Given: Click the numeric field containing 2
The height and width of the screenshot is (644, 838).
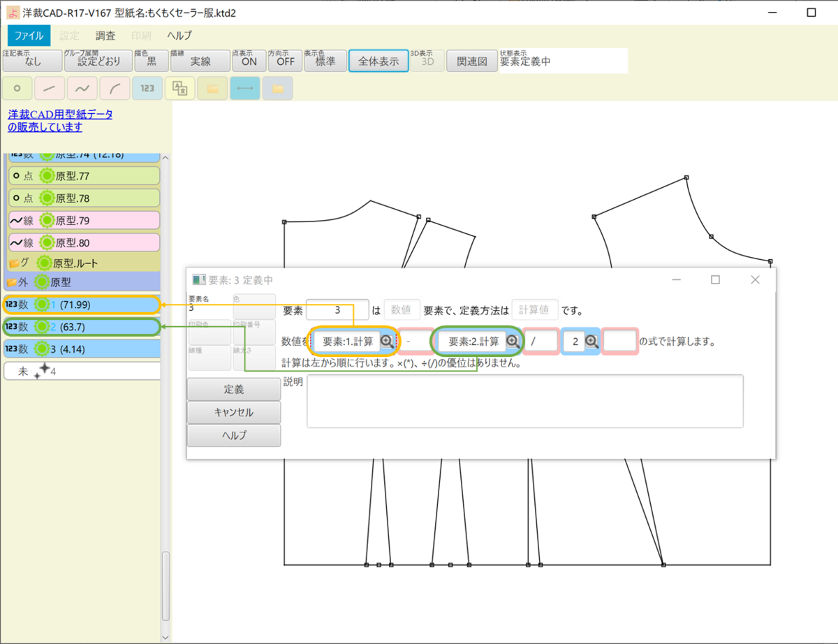Looking at the screenshot, I should tap(574, 341).
